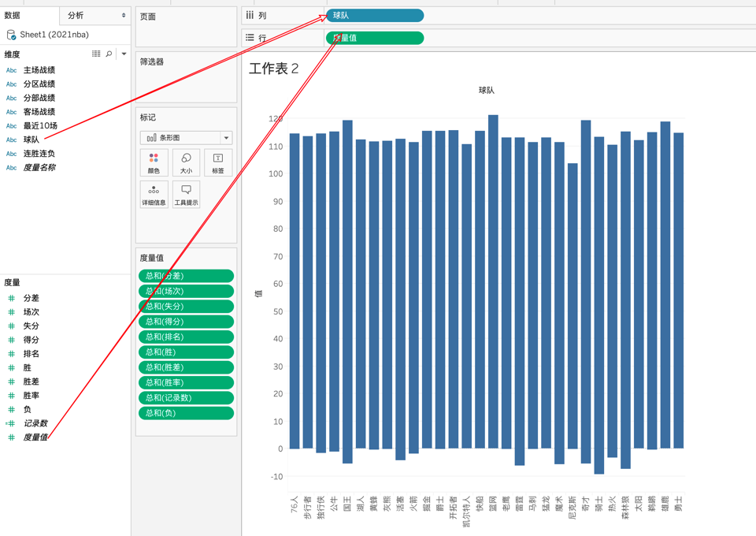Click the Abc type icon beside 主场战绩
756x536 pixels.
point(12,70)
